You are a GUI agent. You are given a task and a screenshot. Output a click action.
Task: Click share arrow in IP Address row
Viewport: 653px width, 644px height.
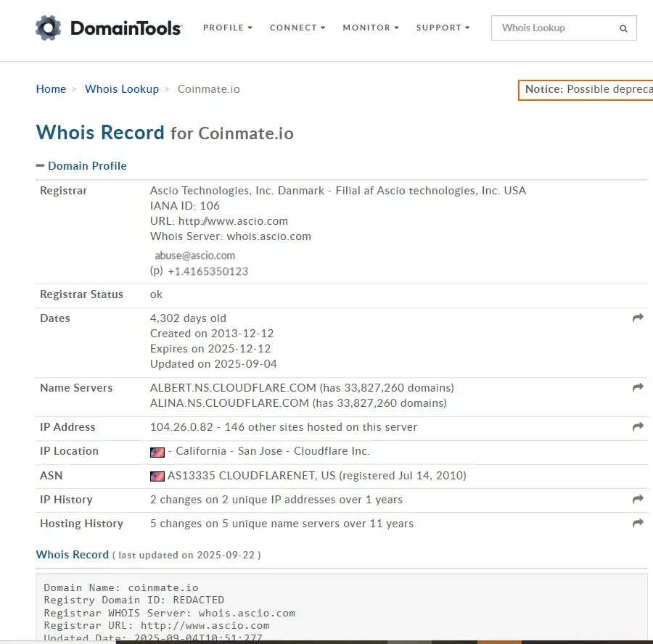pyautogui.click(x=638, y=426)
